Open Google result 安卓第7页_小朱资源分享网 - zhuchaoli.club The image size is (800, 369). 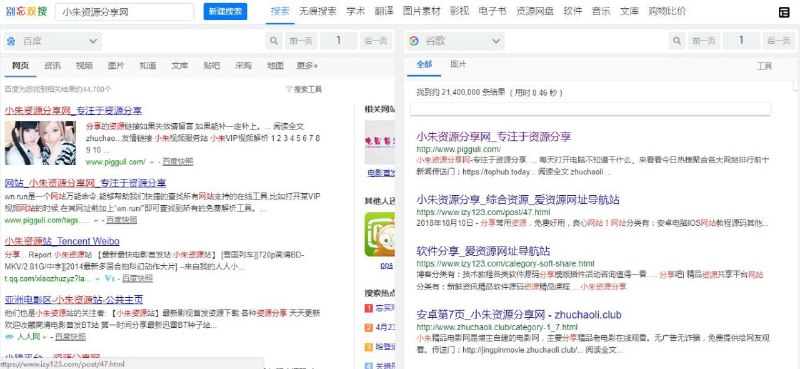tap(519, 314)
